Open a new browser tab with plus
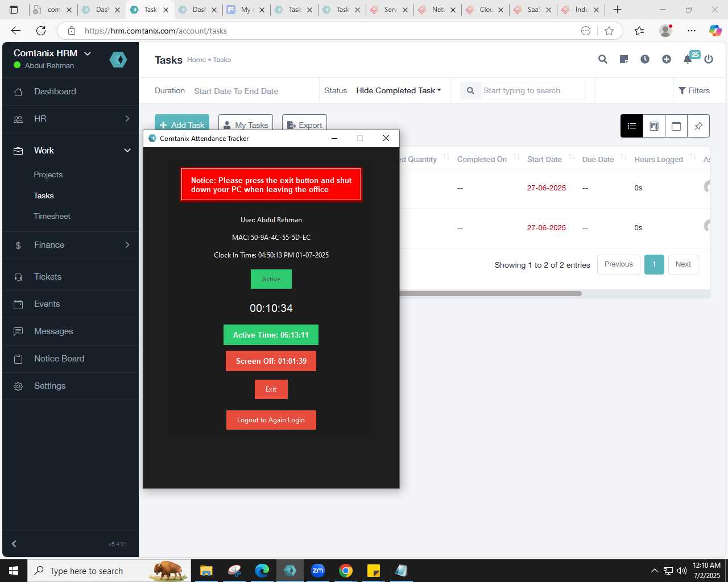Screen dimensions: 728x582 617,10
